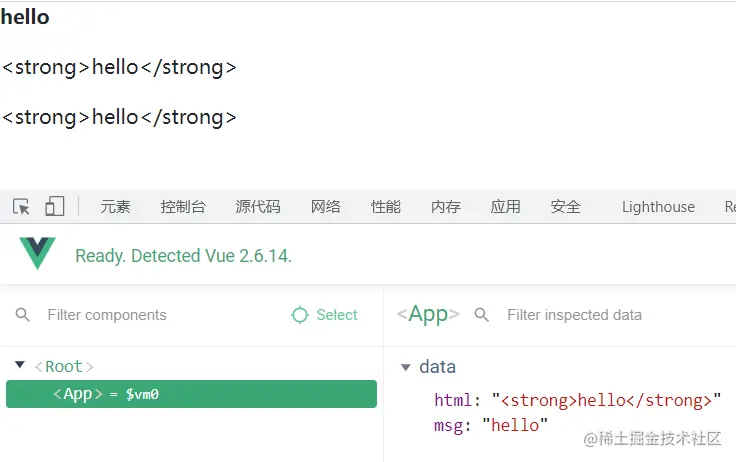Click search icon beside Filter inspected data

pos(482,315)
